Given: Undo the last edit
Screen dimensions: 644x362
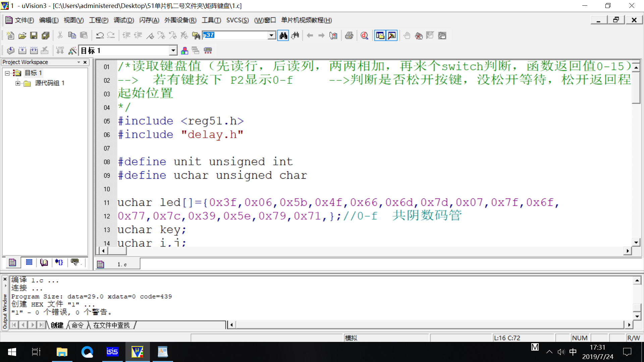Looking at the screenshot, I should coord(100,35).
